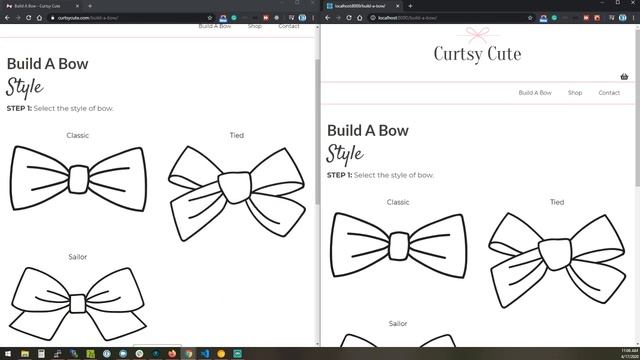The height and width of the screenshot is (360, 640).
Task: Click 'Classic' label in curtsycute.com window
Action: pos(78,136)
